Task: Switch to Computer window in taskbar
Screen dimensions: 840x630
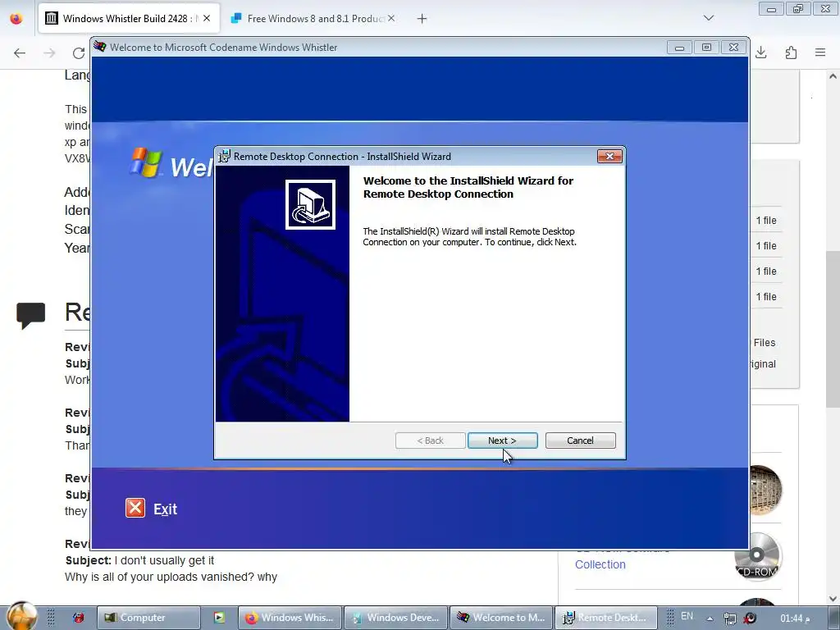Action: click(x=148, y=618)
